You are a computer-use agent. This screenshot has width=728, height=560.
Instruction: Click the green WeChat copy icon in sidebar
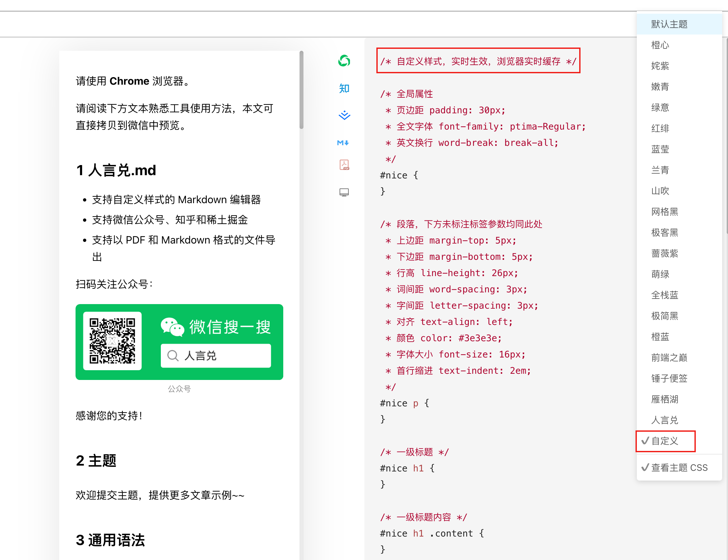(344, 61)
